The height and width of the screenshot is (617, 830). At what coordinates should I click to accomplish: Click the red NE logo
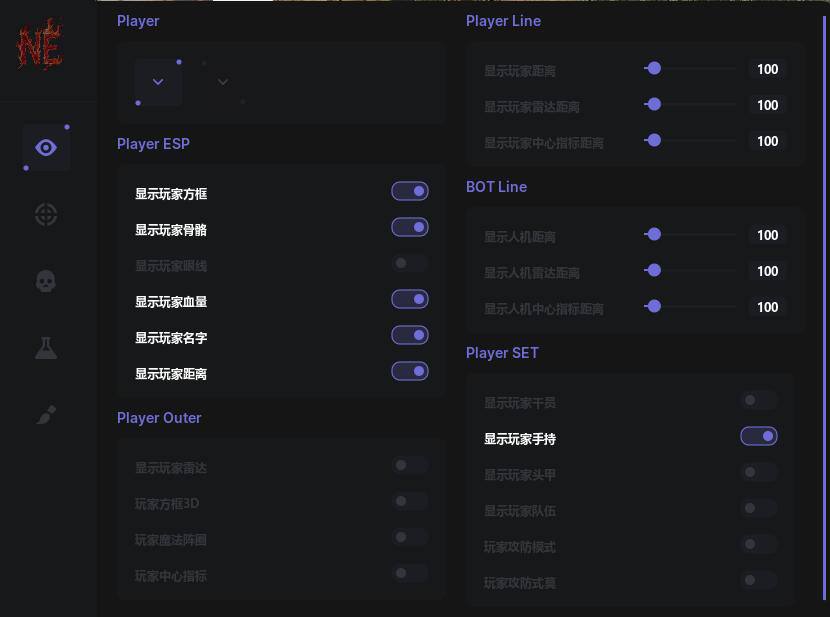(x=40, y=46)
